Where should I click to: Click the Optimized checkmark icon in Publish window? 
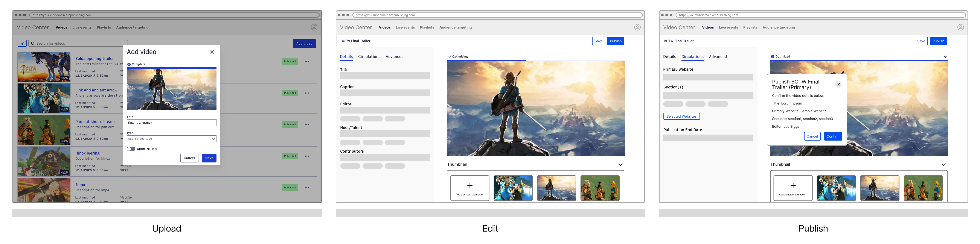773,57
